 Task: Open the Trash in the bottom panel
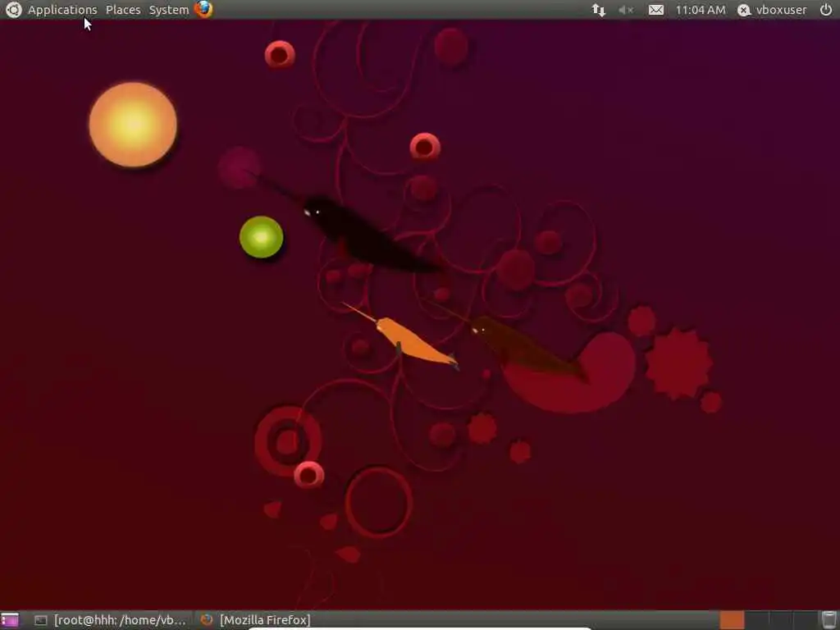[829, 620]
